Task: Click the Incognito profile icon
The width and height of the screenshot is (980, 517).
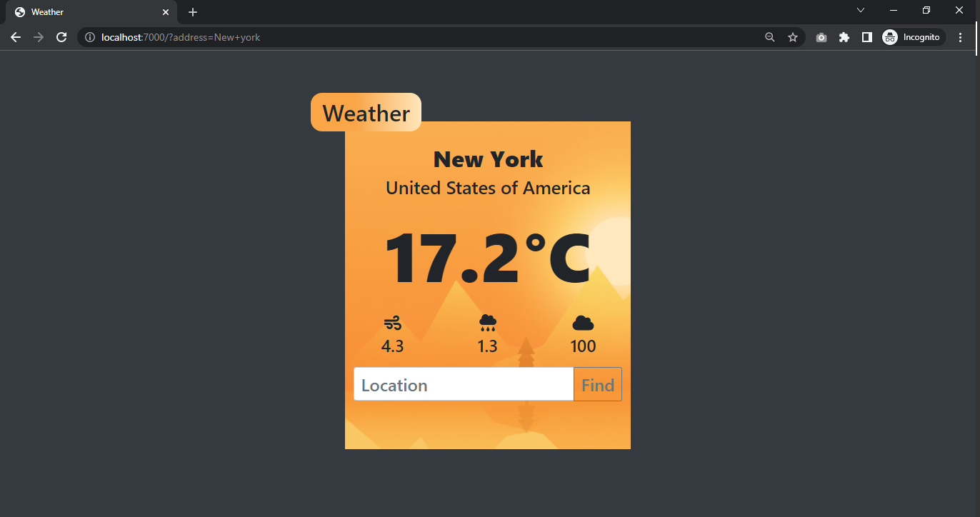Action: pos(889,36)
